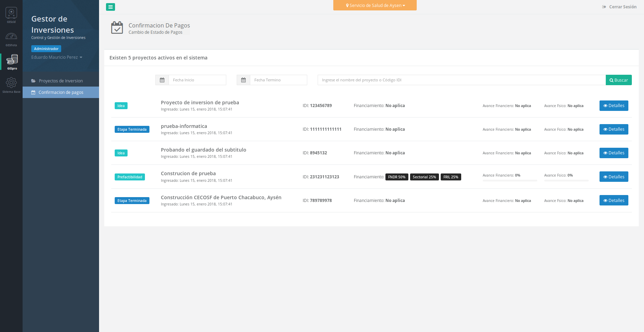644x332 pixels.
Task: Expand the Servicio de Salud de Aysen dropdown
Action: (x=375, y=5)
